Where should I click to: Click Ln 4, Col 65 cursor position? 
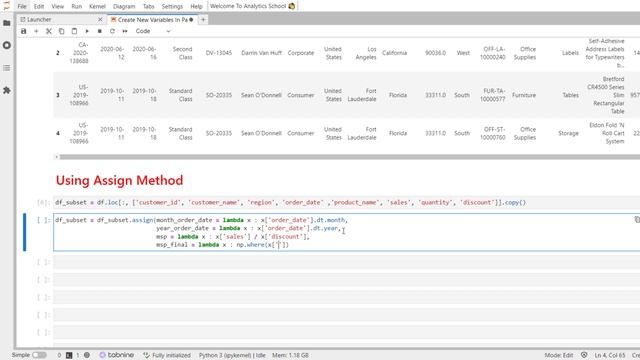(610, 355)
